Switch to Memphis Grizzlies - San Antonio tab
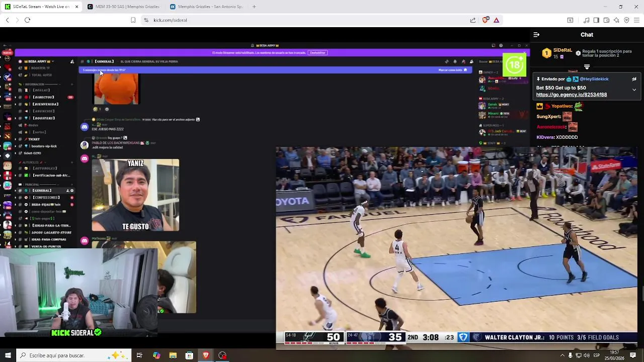 click(x=206, y=7)
